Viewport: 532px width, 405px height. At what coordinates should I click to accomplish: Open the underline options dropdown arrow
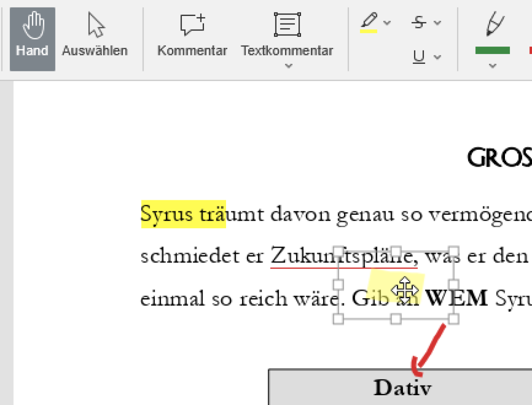[x=438, y=57]
